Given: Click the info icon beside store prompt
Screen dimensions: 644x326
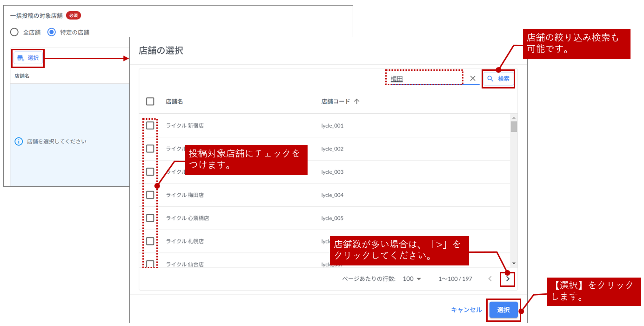Looking at the screenshot, I should click(x=19, y=142).
